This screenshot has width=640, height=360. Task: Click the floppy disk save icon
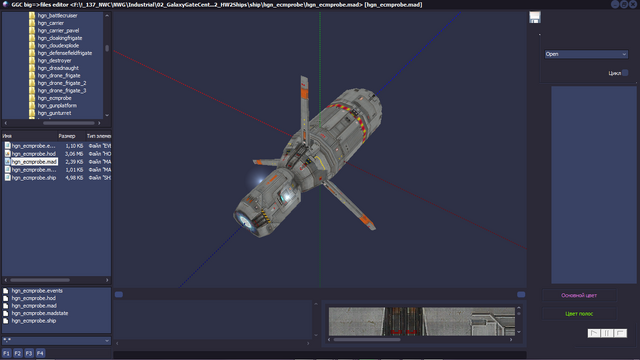point(535,17)
